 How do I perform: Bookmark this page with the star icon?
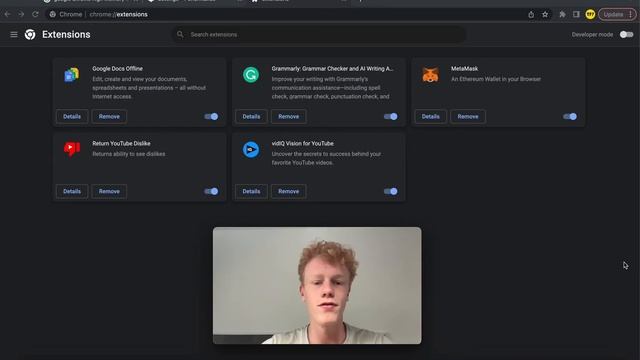coord(545,15)
